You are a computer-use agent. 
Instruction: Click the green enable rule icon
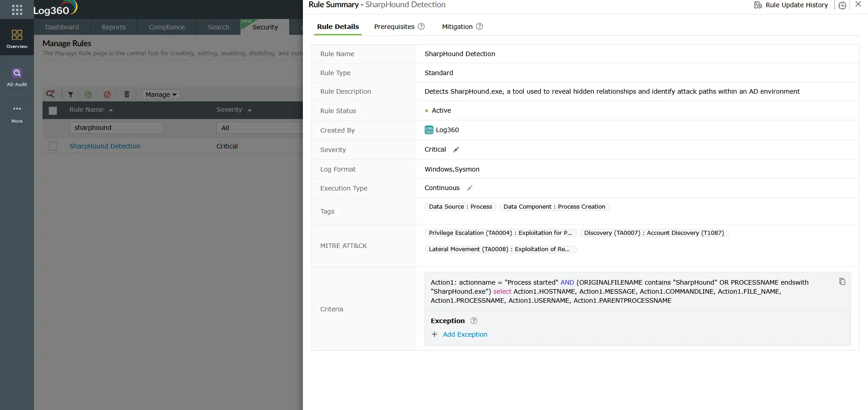(x=88, y=95)
